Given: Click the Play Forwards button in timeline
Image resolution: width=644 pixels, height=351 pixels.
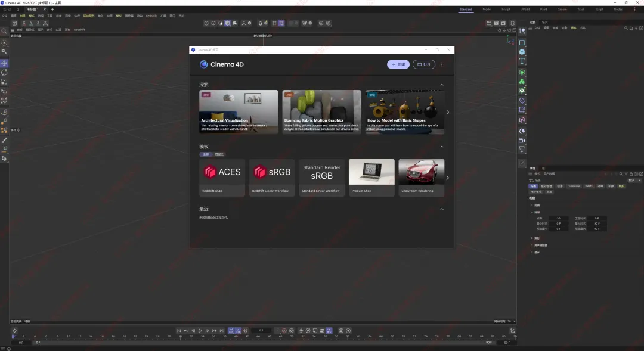Looking at the screenshot, I should click(x=200, y=331).
